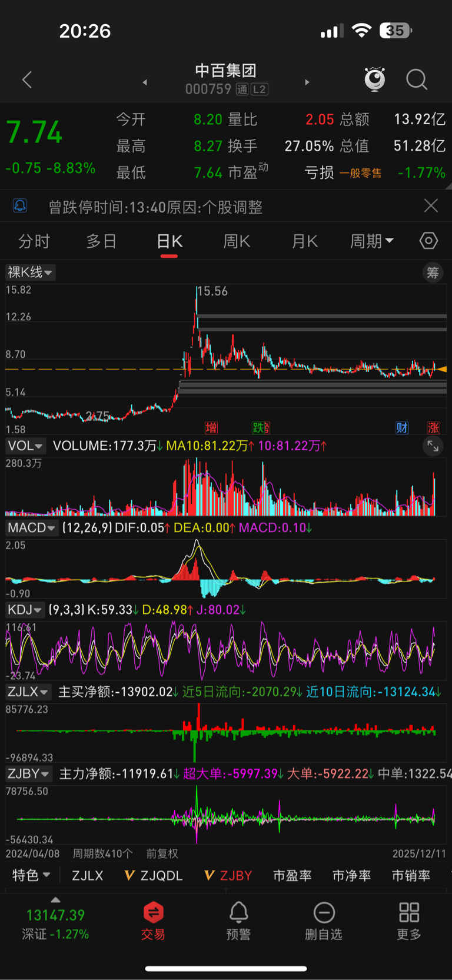The width and height of the screenshot is (452, 980).
Task: Dismiss the limit-down notice banner
Action: pyautogui.click(x=431, y=205)
